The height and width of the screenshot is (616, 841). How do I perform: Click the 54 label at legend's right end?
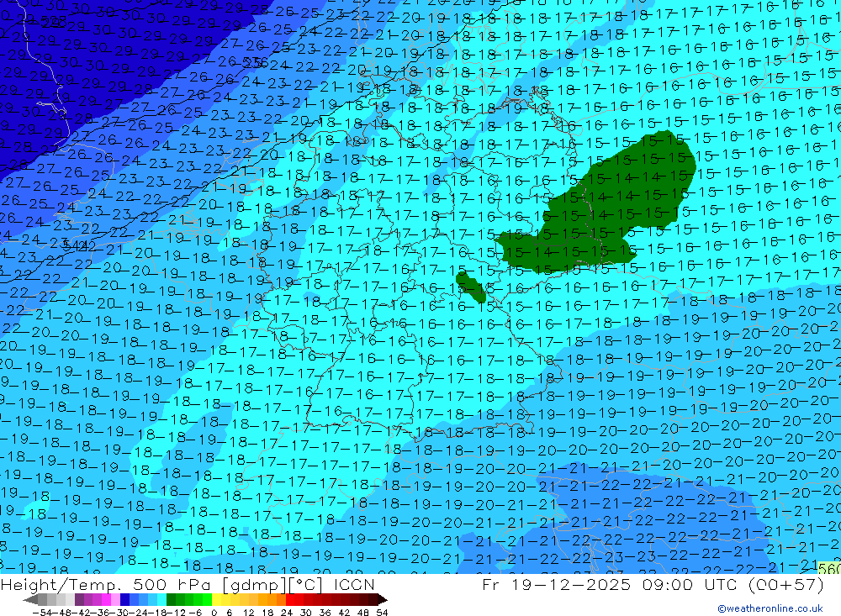(381, 612)
